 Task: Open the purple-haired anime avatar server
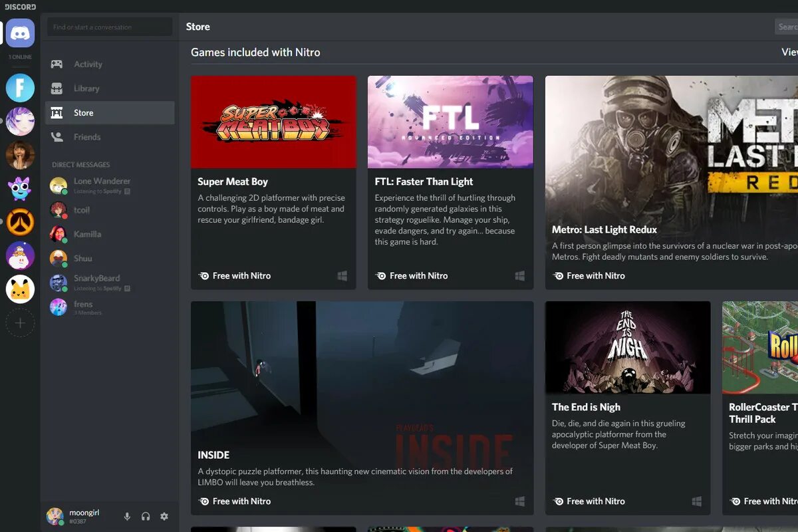(20, 121)
